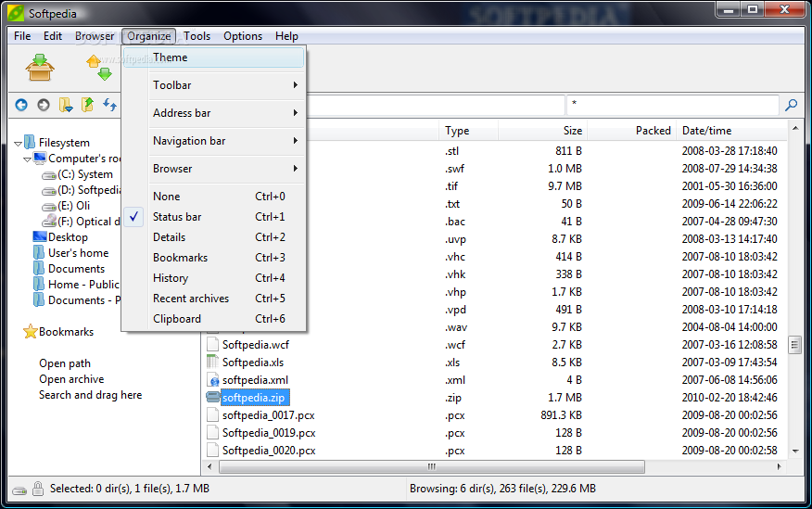Enable the Recent archives panel option

[214, 299]
